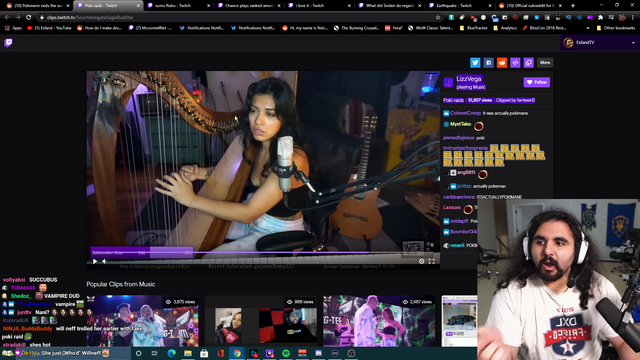640x360 pixels.
Task: Open the clip thumbnail with 2,467 views
Action: point(379,321)
